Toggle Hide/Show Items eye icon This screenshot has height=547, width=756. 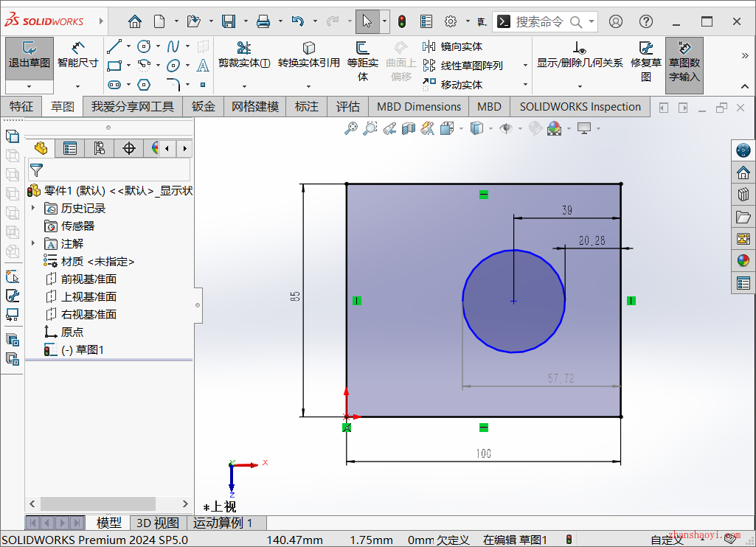pos(506,128)
